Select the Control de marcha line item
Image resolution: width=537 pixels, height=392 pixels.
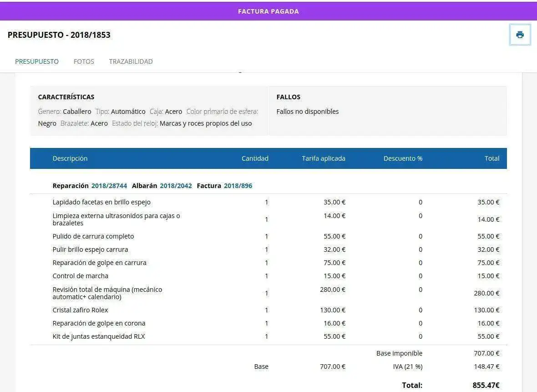(81, 276)
